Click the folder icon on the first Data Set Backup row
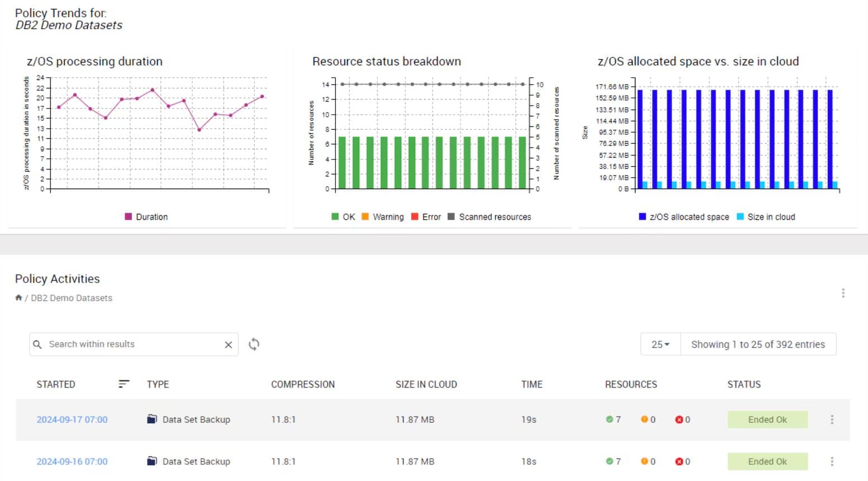The image size is (868, 481). tap(151, 419)
